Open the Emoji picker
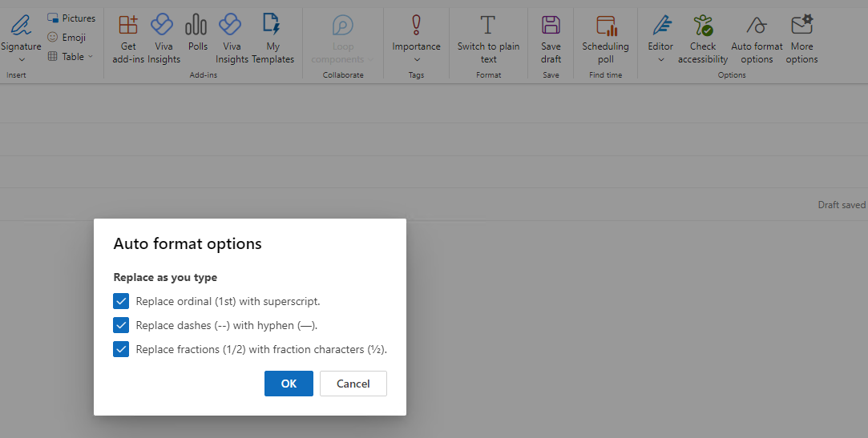This screenshot has height=438, width=868. pyautogui.click(x=67, y=37)
